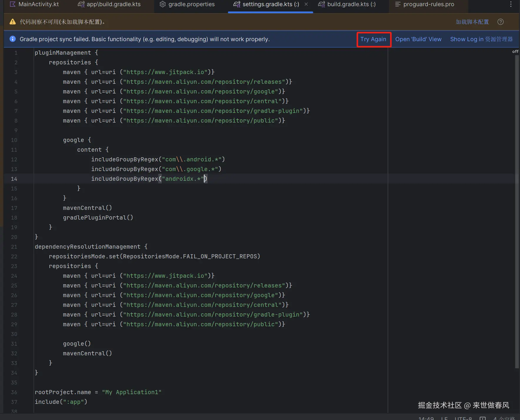
Task: Close the settings.gradle.kts tab
Action: tap(306, 4)
